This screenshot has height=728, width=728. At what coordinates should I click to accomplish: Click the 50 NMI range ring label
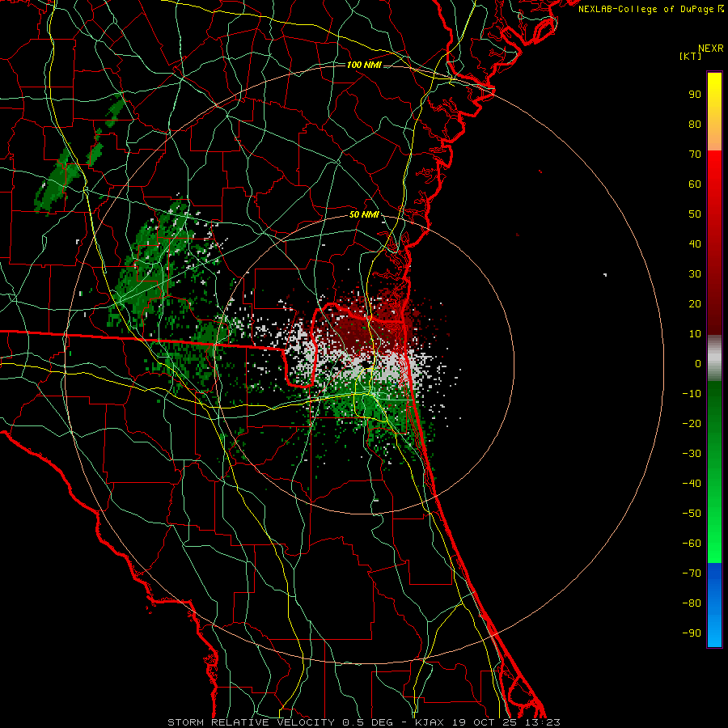[x=364, y=214]
